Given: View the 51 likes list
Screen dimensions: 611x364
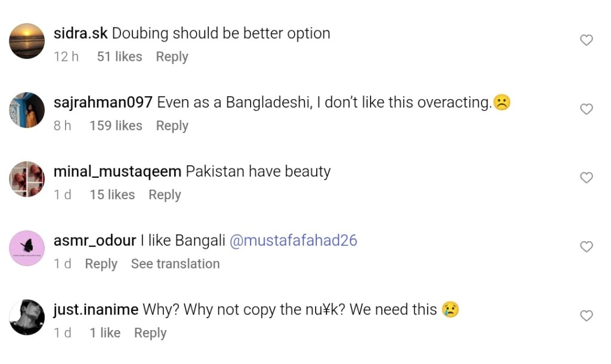Looking at the screenshot, I should [x=119, y=57].
